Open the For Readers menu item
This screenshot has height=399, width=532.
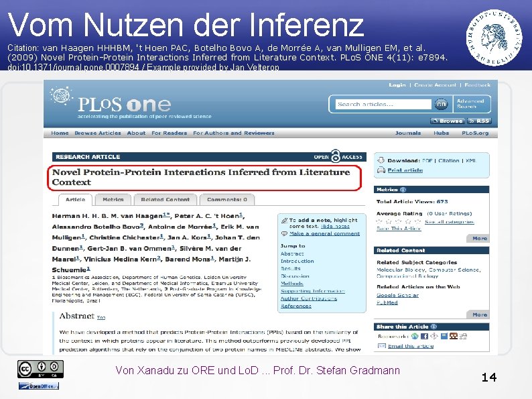(169, 133)
